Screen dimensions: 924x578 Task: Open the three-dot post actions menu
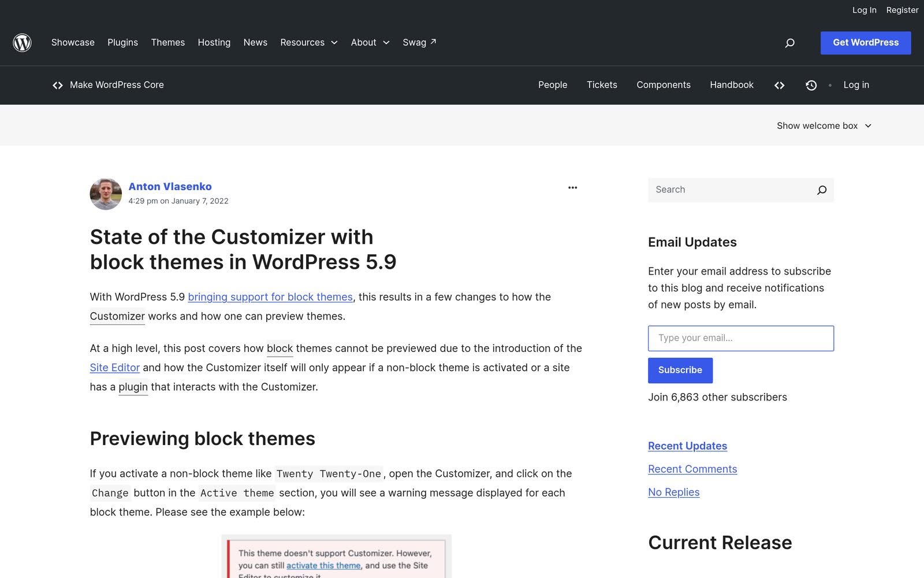(x=572, y=187)
